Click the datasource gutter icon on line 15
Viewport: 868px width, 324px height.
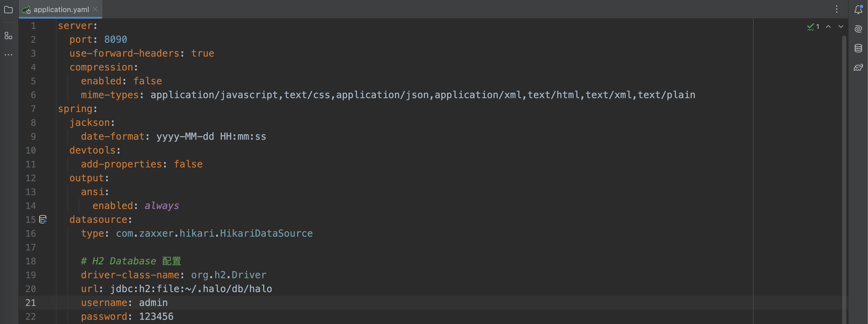pyautogui.click(x=43, y=220)
